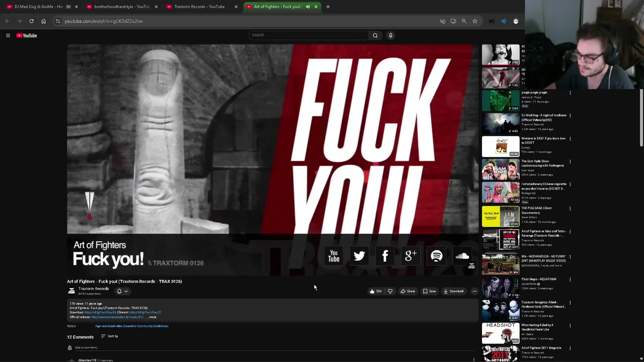Image resolution: width=644 pixels, height=362 pixels.
Task: Mute the playing tab via speaker icon
Action: pyautogui.click(x=307, y=7)
